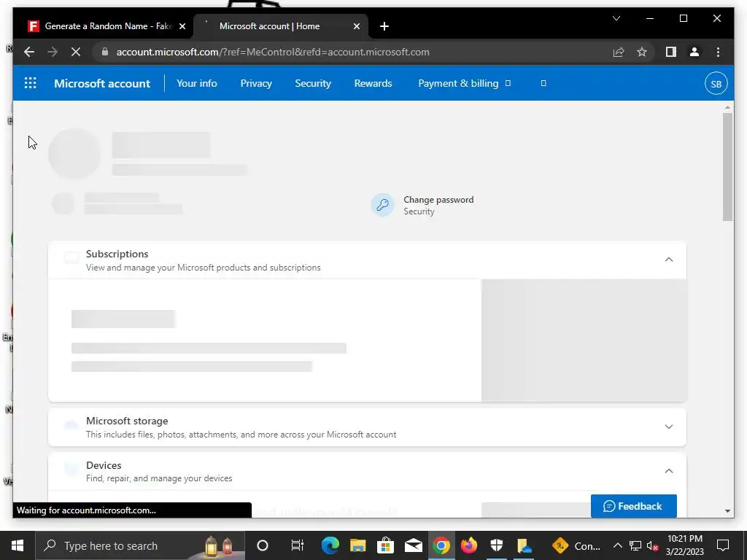Click the Change password key icon
The height and width of the screenshot is (560, 747).
coord(382,205)
